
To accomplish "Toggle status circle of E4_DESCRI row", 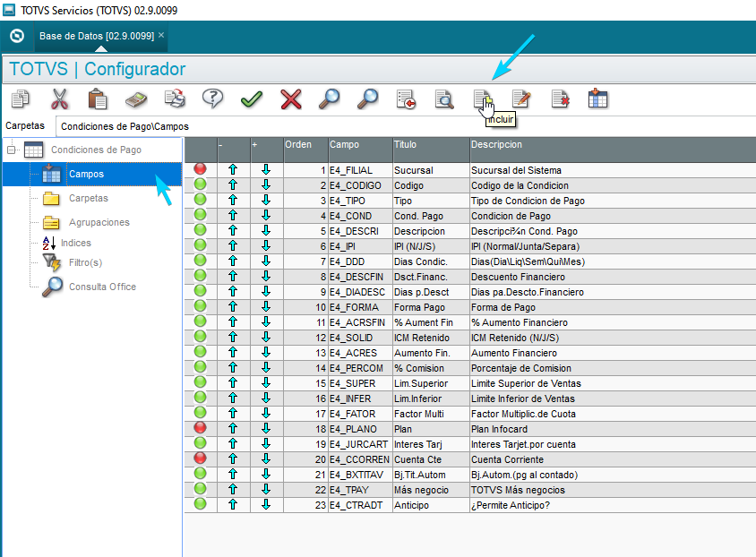I will [200, 230].
